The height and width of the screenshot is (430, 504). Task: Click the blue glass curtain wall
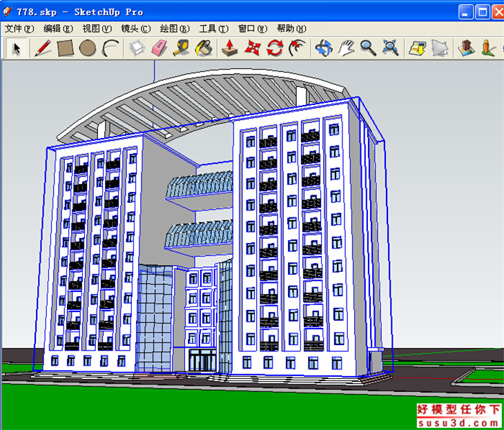tap(155, 318)
